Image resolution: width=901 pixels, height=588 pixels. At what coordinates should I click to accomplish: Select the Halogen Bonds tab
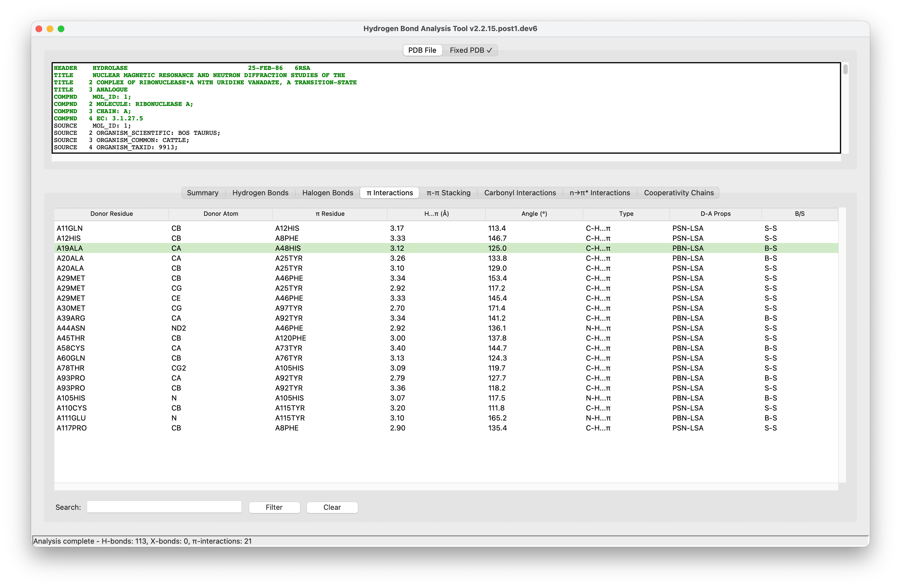point(327,193)
